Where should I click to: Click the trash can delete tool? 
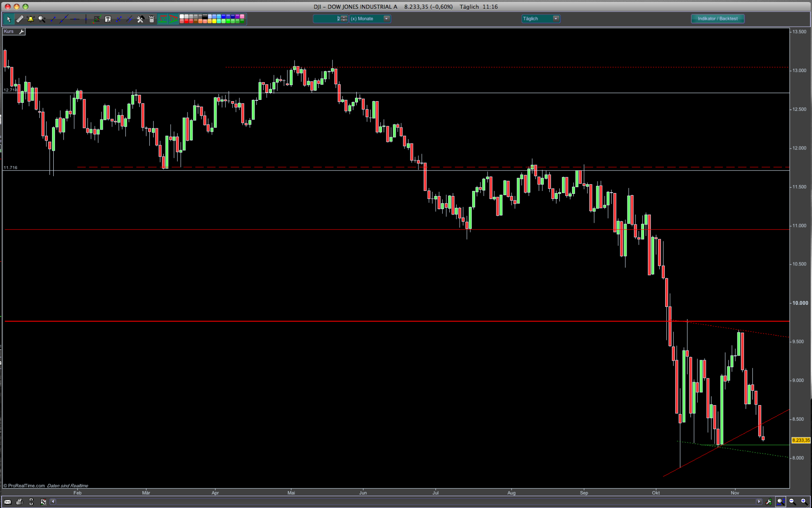pyautogui.click(x=151, y=19)
